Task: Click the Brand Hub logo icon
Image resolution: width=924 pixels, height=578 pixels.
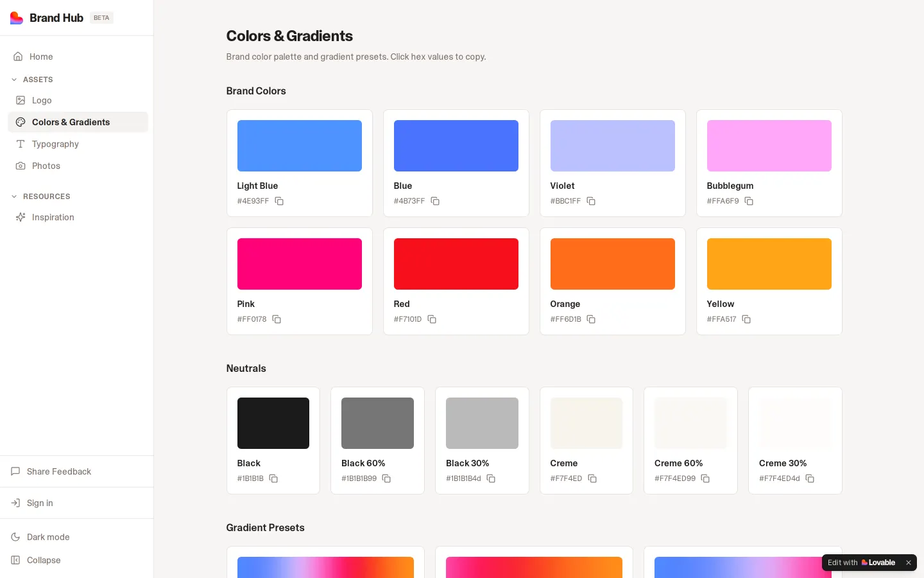Action: [17, 18]
